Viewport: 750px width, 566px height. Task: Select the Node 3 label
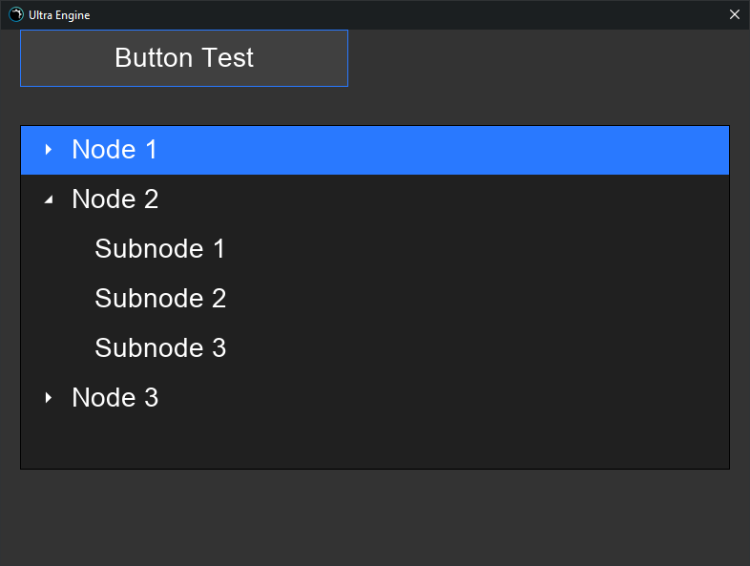(115, 398)
